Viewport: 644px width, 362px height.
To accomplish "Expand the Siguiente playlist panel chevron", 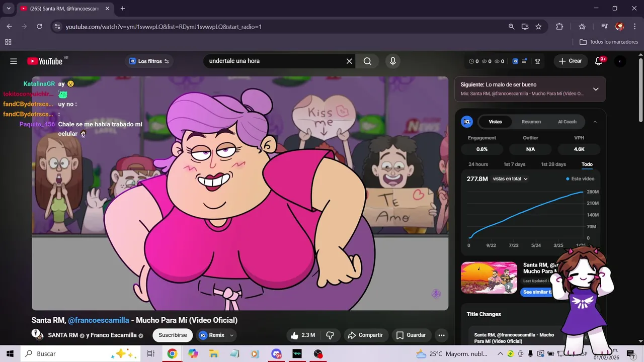I will (x=596, y=89).
